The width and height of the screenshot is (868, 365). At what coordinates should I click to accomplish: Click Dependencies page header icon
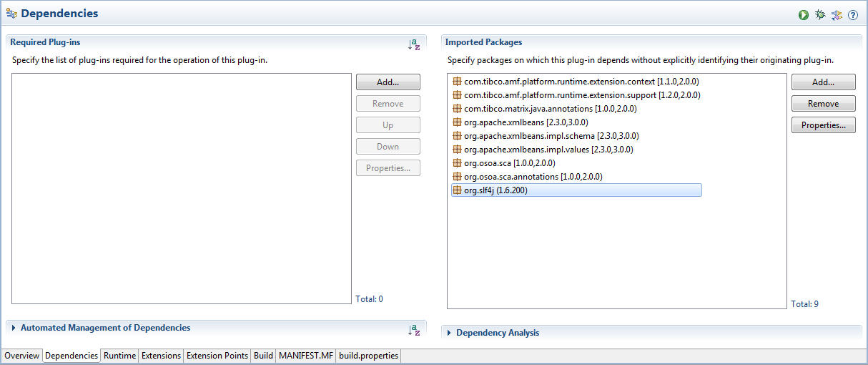[x=11, y=14]
